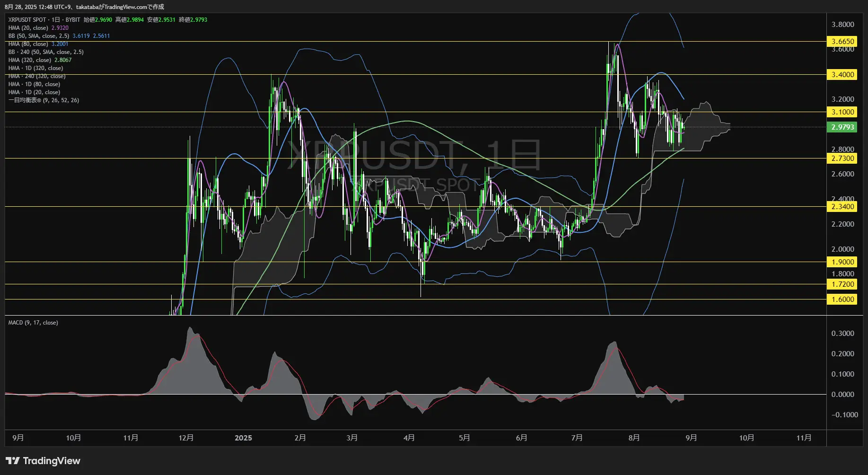Image resolution: width=868 pixels, height=475 pixels.
Task: Click the 0.0000 MACD scale value
Action: pyautogui.click(x=842, y=394)
